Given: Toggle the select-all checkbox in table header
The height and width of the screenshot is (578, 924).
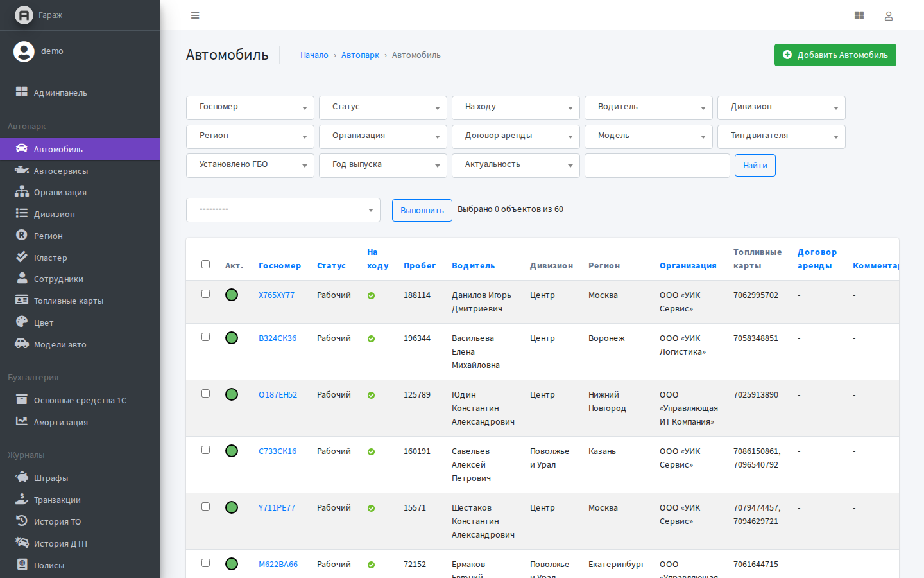Looking at the screenshot, I should tap(205, 264).
